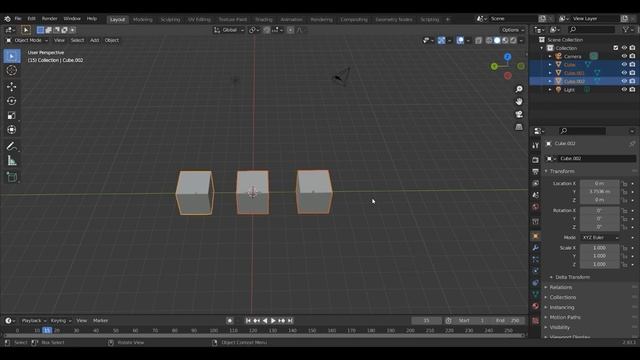Toggle Collection exclude checkbox
The image size is (640, 360).
pyautogui.click(x=616, y=48)
